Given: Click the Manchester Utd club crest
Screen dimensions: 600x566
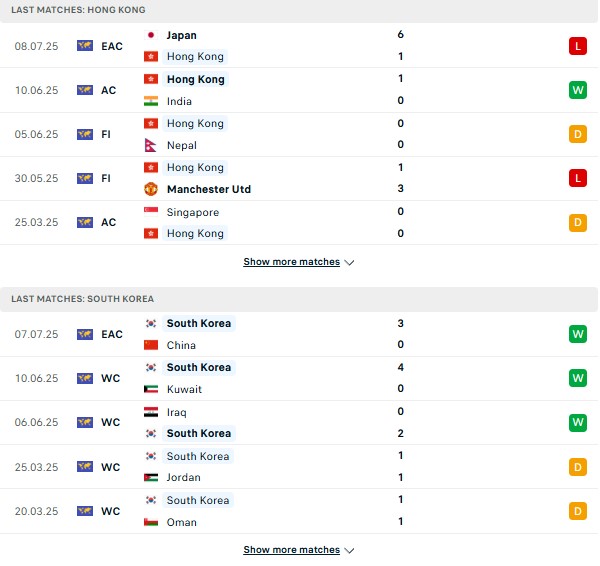Looking at the screenshot, I should (151, 189).
